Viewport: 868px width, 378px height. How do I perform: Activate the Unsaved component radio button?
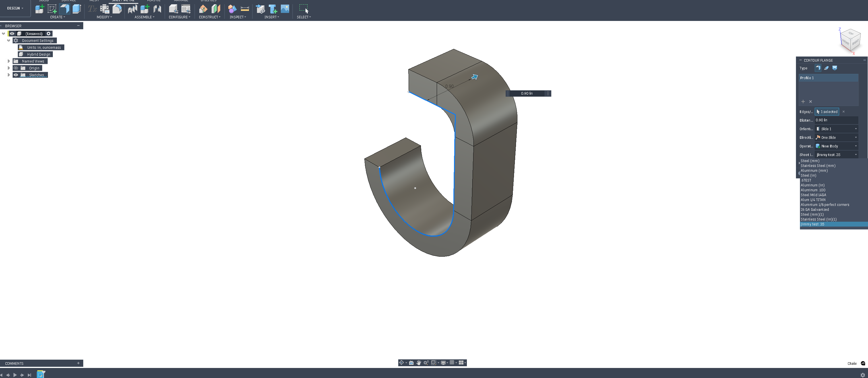(x=49, y=34)
